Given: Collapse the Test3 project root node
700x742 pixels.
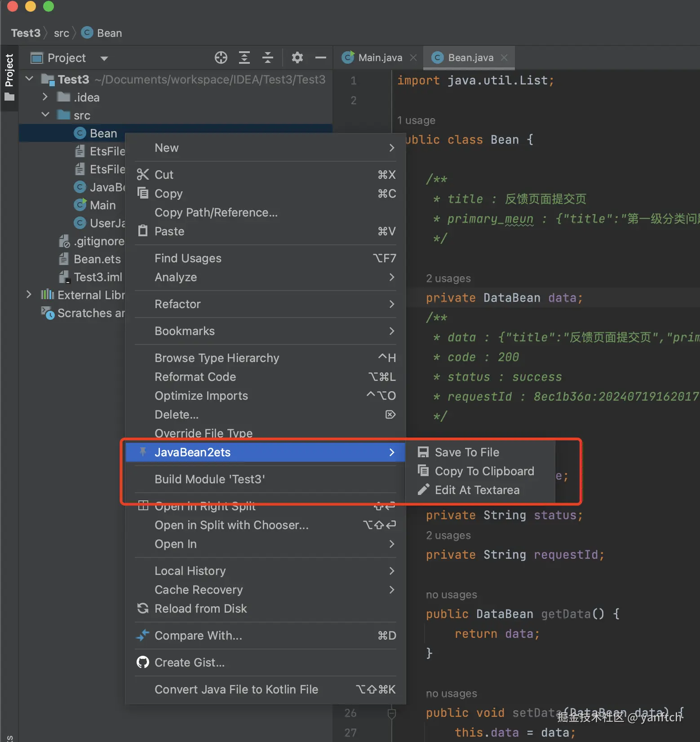Looking at the screenshot, I should click(x=29, y=79).
